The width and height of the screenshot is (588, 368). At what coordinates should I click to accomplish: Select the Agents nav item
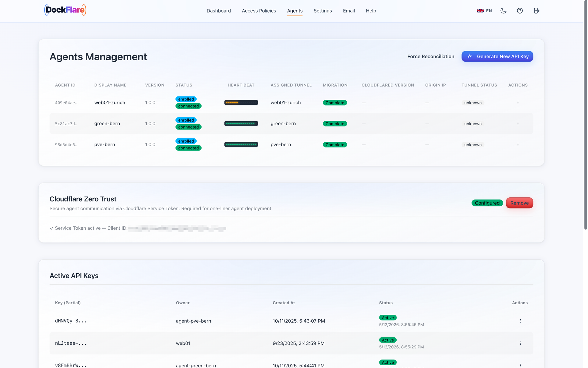click(295, 11)
